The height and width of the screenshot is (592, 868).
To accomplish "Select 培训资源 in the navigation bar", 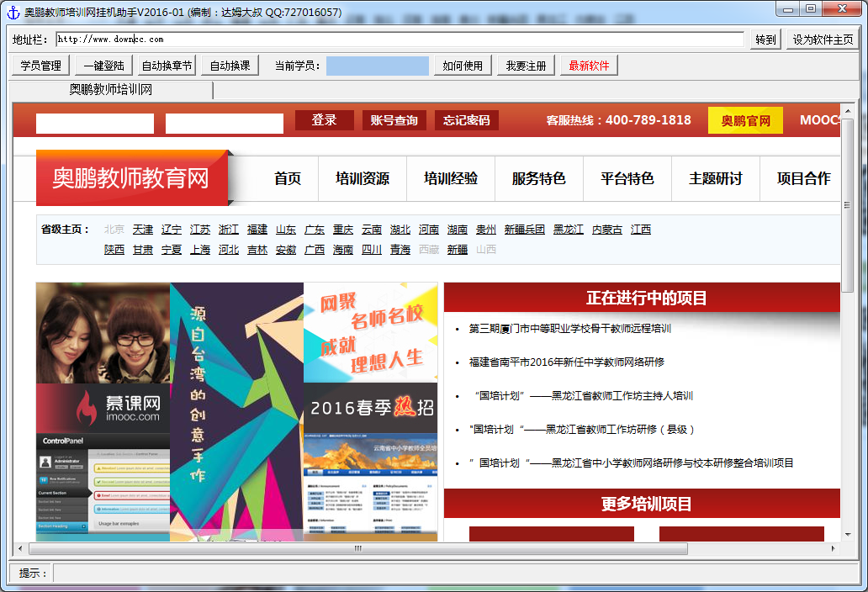I will point(362,178).
